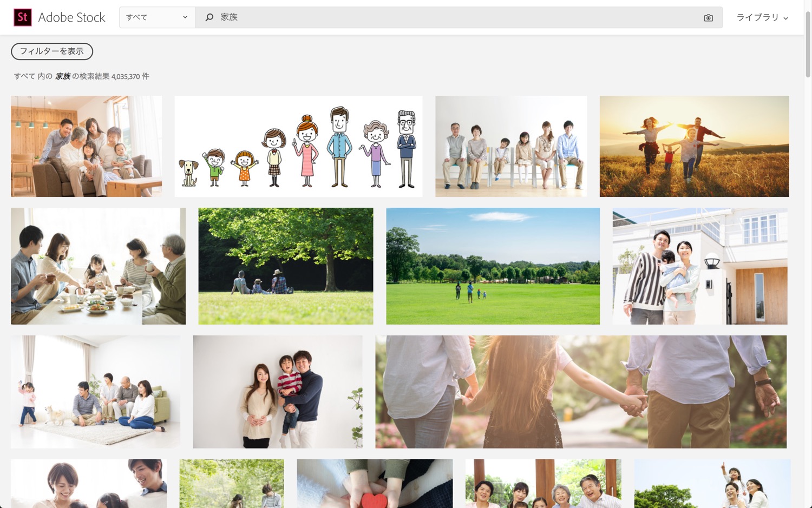Open multigeneration family on porch thumbnail

[543, 484]
